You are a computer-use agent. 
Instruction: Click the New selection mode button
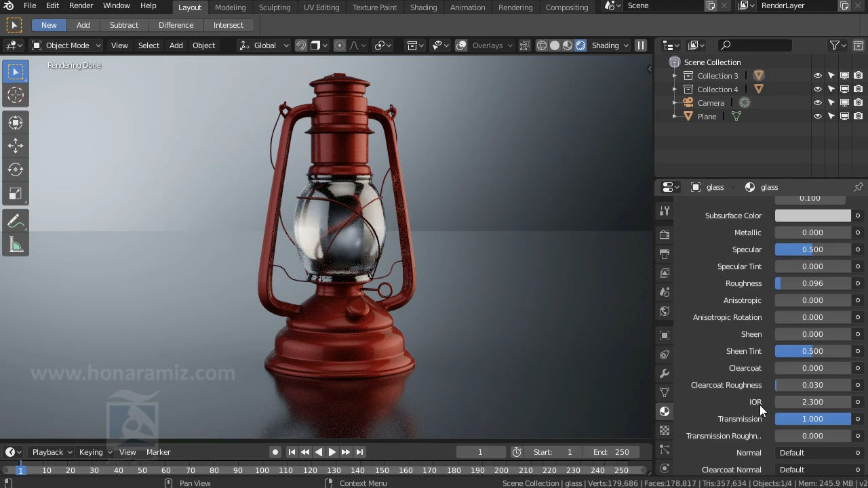click(x=49, y=25)
